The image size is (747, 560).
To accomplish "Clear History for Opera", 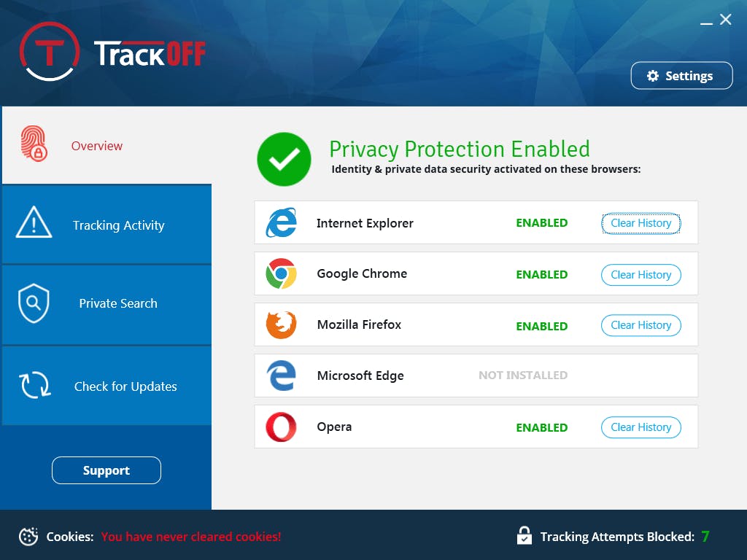I will [640, 427].
